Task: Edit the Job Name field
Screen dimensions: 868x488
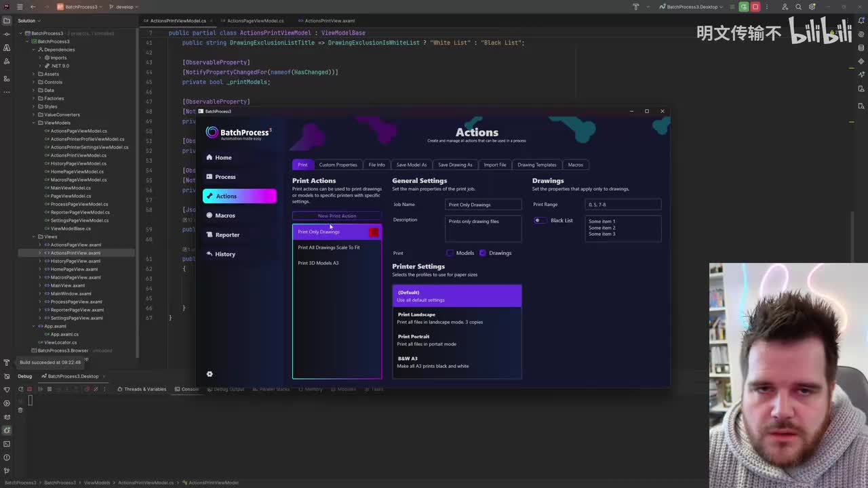Action: coord(484,205)
